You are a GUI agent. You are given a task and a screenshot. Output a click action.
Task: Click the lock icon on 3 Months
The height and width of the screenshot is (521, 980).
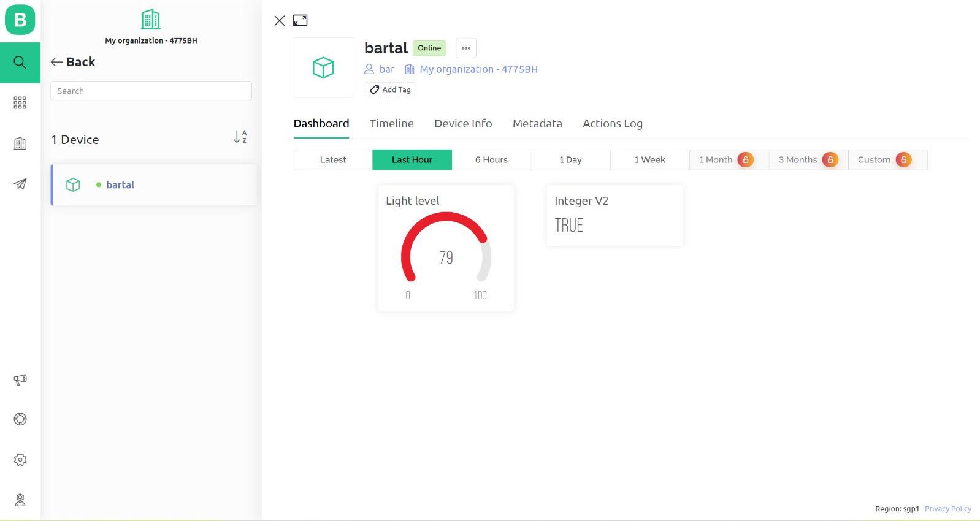pos(830,160)
